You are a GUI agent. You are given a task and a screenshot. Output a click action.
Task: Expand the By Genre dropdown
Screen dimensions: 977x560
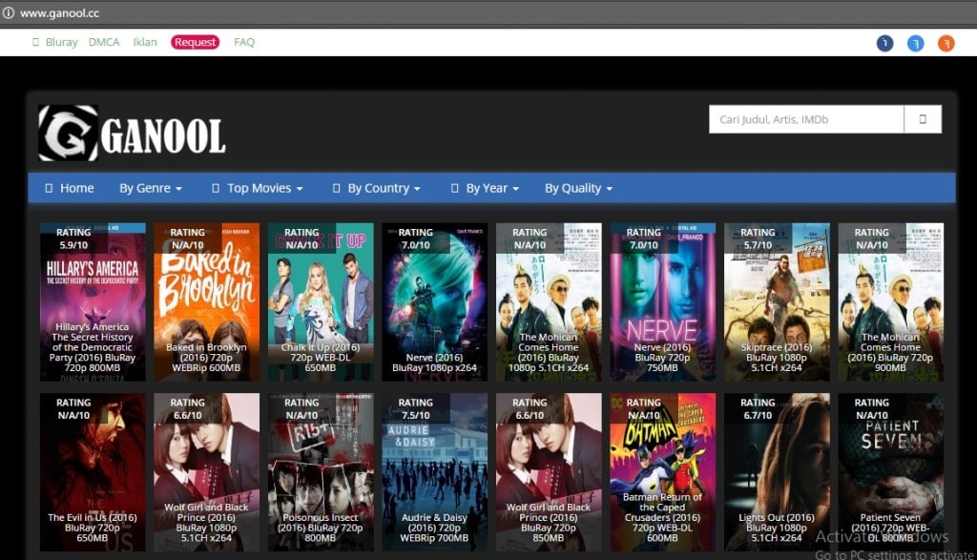(148, 188)
